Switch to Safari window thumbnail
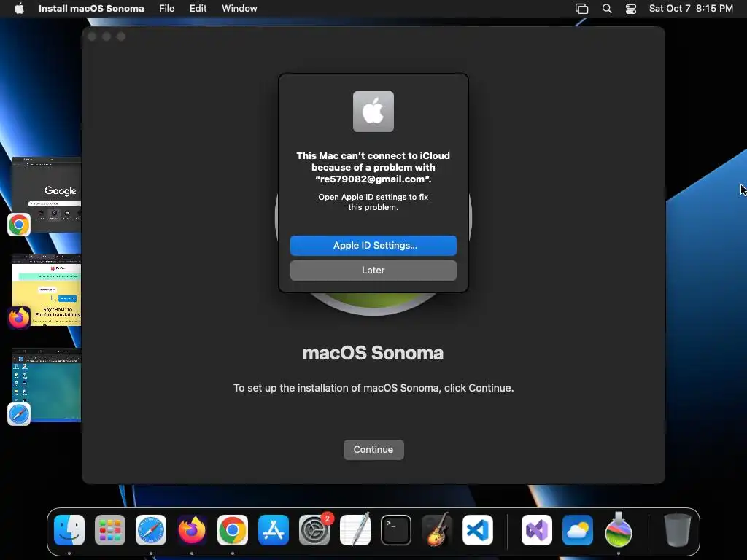Image resolution: width=747 pixels, height=560 pixels. (x=46, y=385)
